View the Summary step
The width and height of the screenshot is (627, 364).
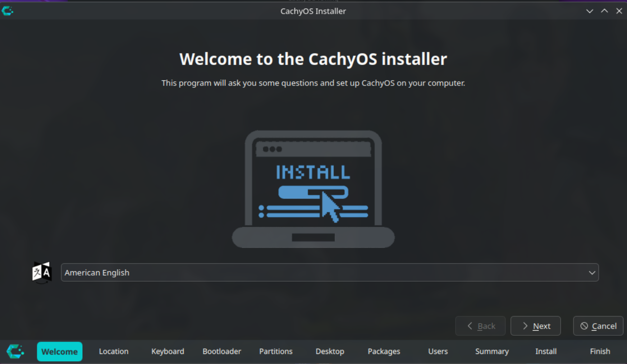click(x=492, y=351)
